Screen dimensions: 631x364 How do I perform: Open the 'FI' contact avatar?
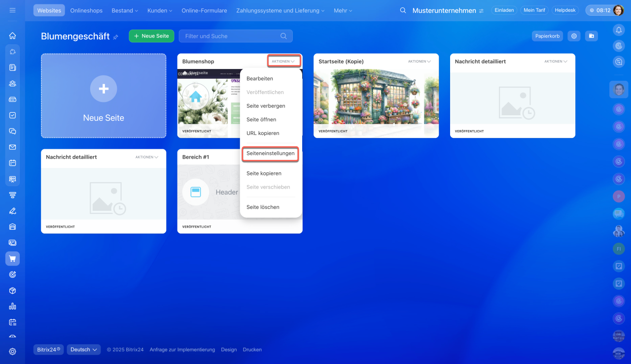619,249
